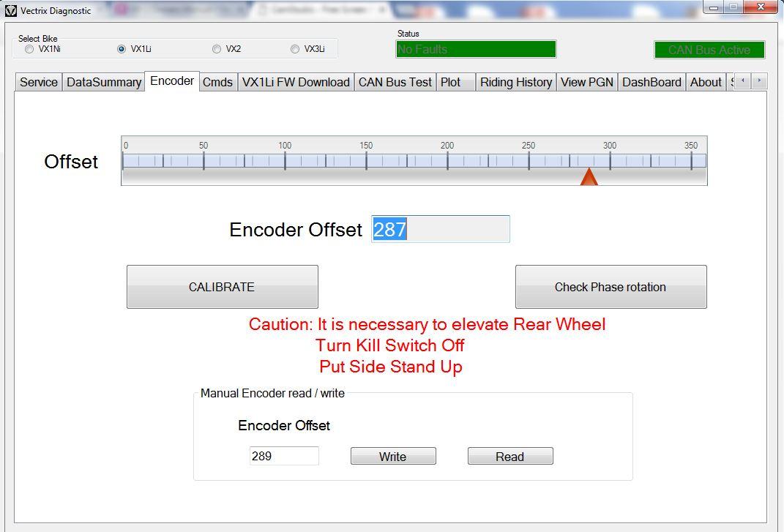Open the About tab

point(706,82)
